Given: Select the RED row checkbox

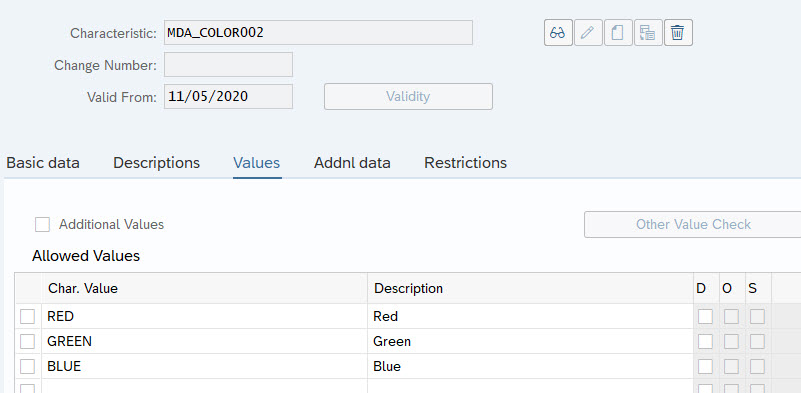Looking at the screenshot, I should [x=28, y=316].
